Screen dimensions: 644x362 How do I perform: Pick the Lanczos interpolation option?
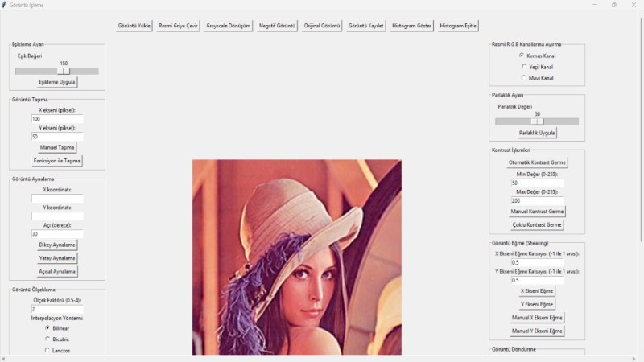pyautogui.click(x=47, y=350)
